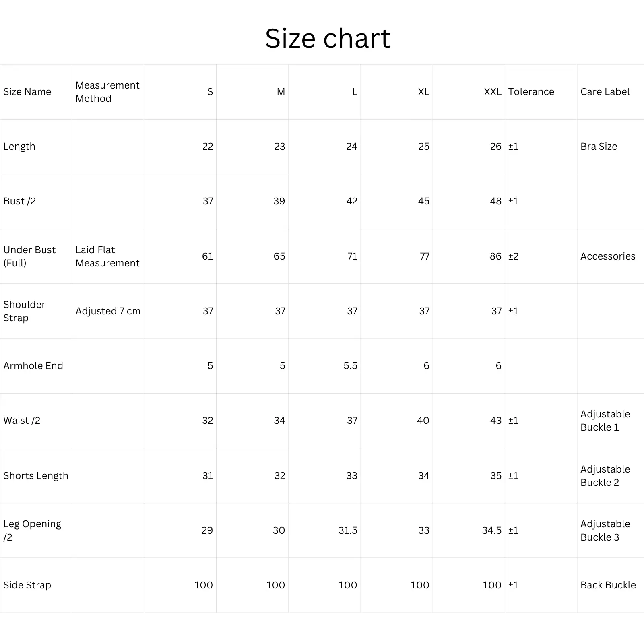Select the Laid Flat Measurement cell
Image resolution: width=644 pixels, height=644 pixels.
(107, 256)
